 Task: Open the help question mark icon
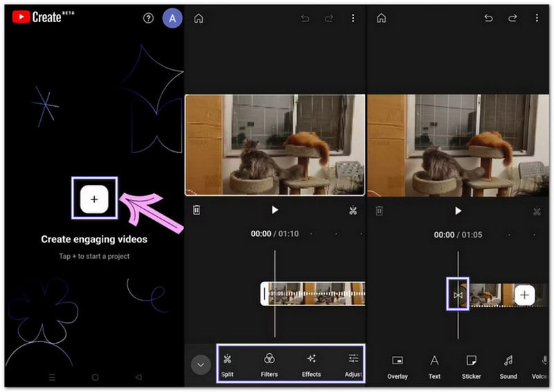pyautogui.click(x=148, y=18)
